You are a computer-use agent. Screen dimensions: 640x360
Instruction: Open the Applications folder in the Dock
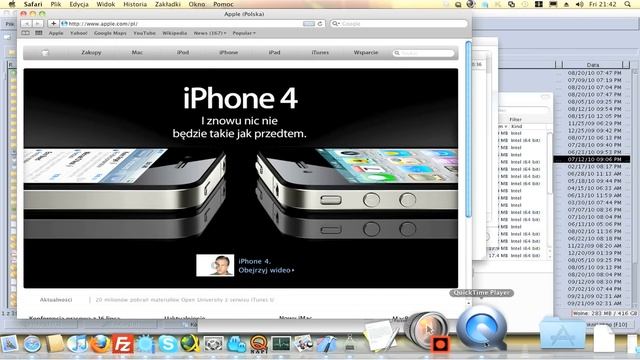(562, 334)
